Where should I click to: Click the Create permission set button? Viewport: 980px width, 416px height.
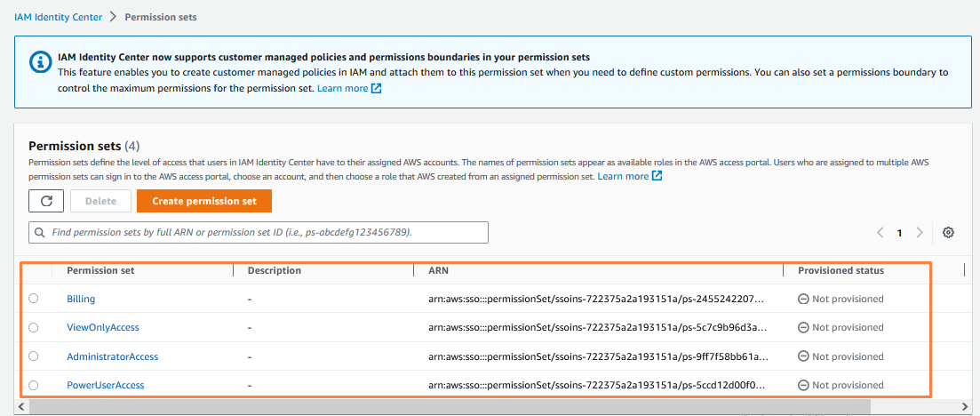[x=204, y=201]
